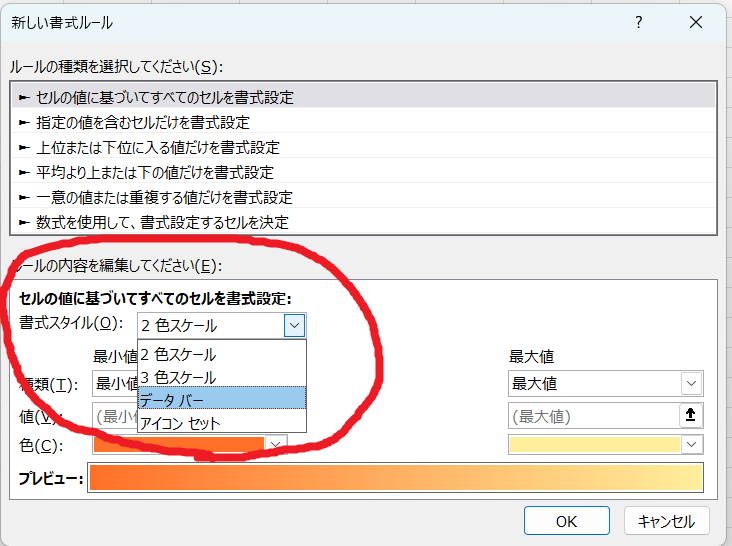Open the maximum color dropdown with yellow swatch
Screen dimensions: 732x546
coord(690,444)
